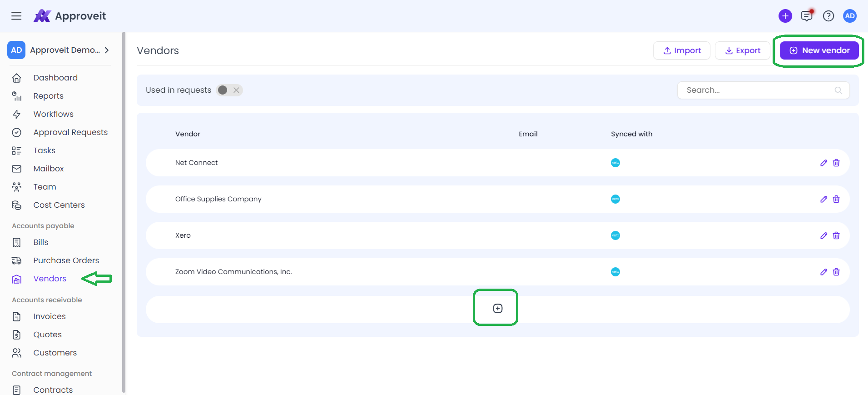Delete Office Supplies Company vendor
Image resolution: width=868 pixels, height=395 pixels.
click(x=836, y=199)
